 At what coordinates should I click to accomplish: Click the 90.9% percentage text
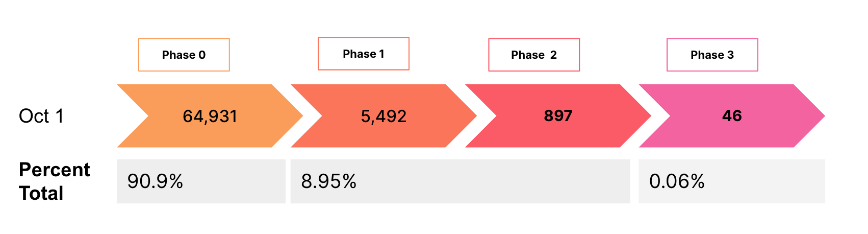coord(155,181)
